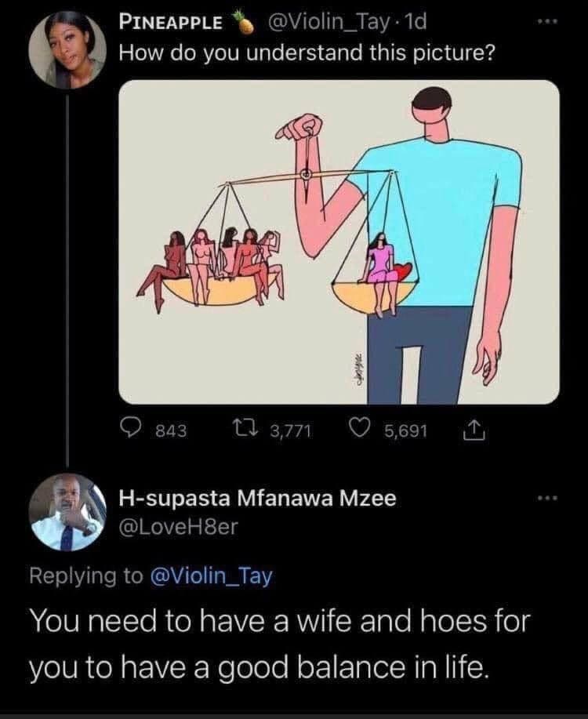This screenshot has width=588, height=719.
Task: Click the @Violin_Tay handle in header
Action: coord(327,22)
